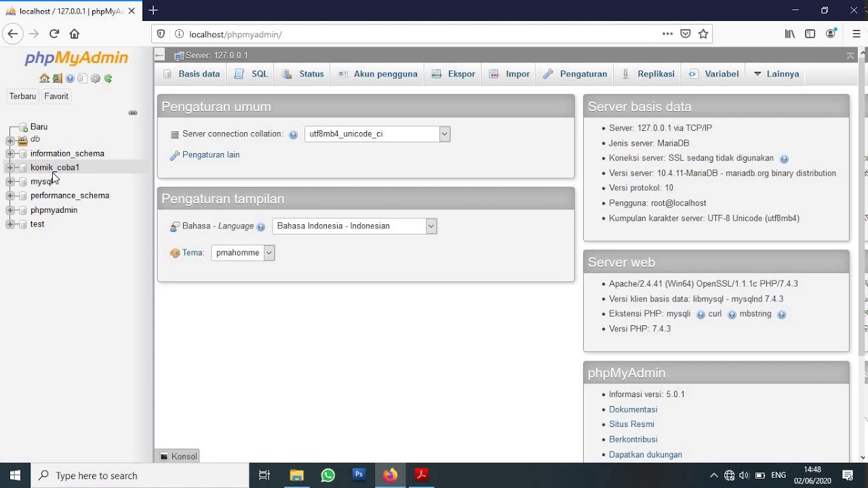Click the database icon for komik_coba1
The image size is (868, 488).
click(23, 168)
